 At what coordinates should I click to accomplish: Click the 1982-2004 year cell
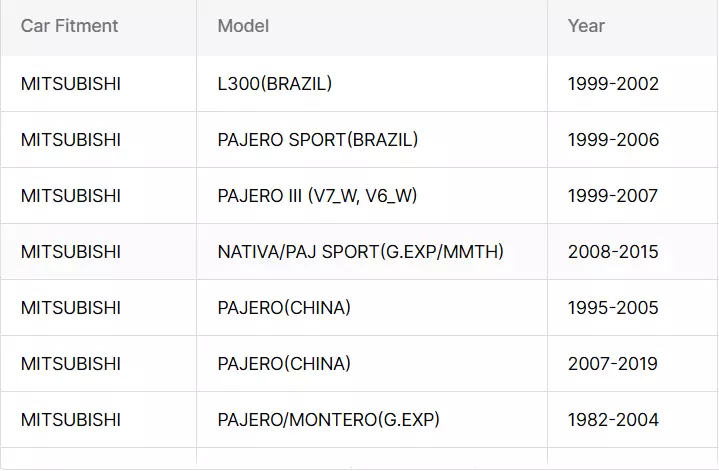613,420
